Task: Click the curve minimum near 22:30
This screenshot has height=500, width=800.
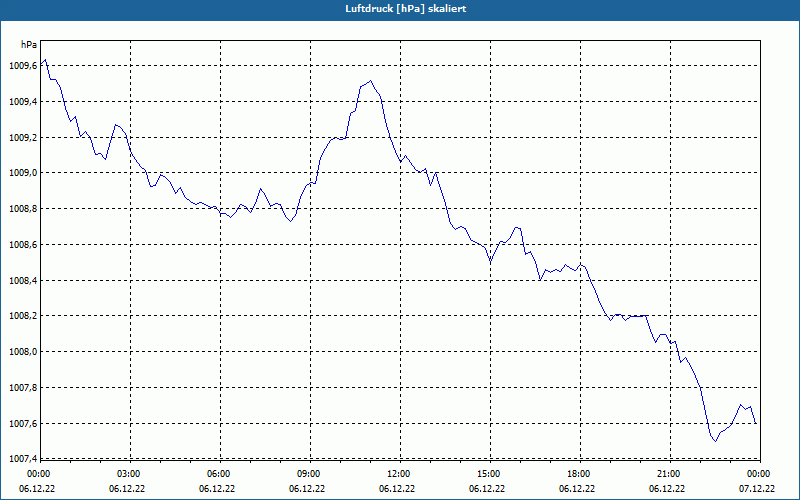Action: [715, 441]
